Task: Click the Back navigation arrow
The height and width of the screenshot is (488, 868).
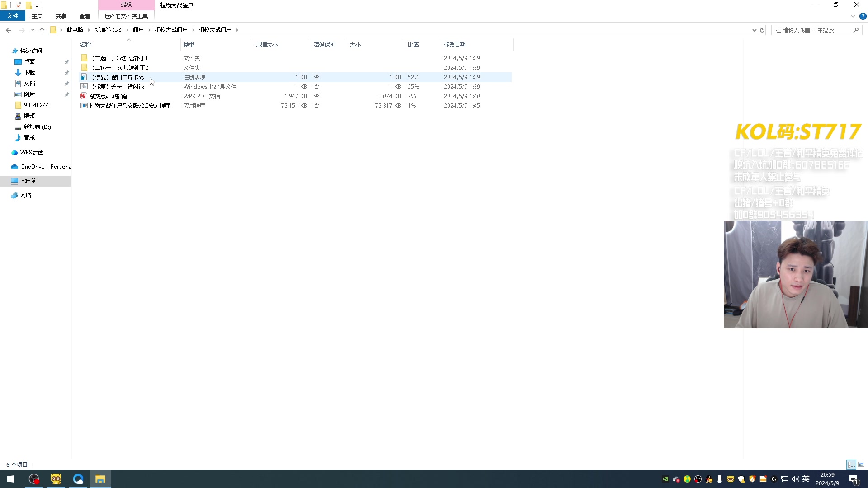Action: [x=9, y=30]
